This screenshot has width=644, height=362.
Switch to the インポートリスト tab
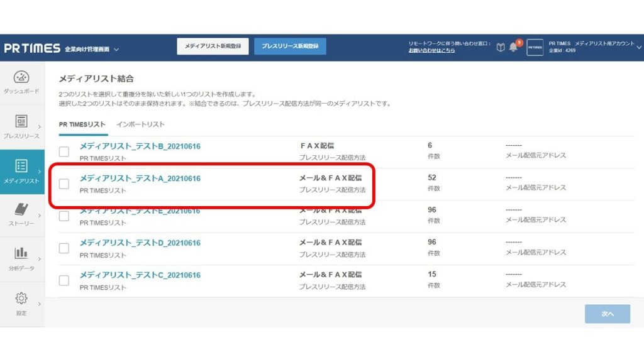tap(140, 124)
